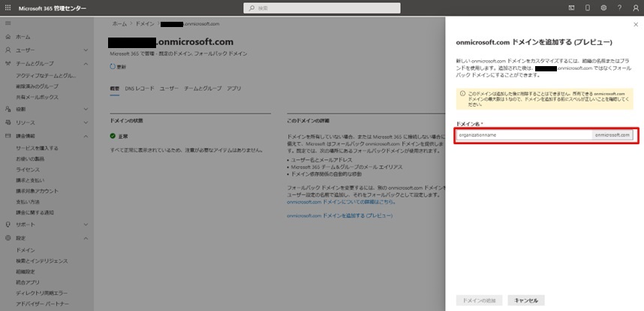Click the 役割 icon in sidebar
This screenshot has height=311, width=644.
[8, 109]
